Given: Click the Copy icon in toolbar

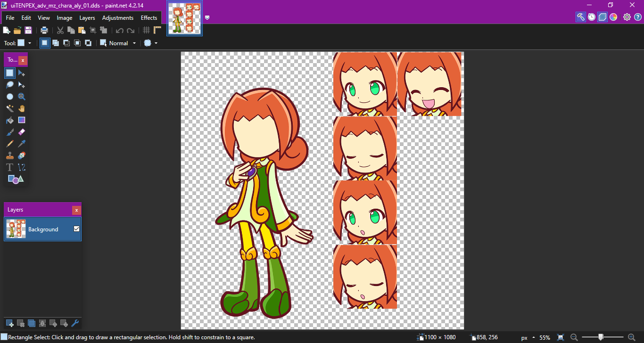Looking at the screenshot, I should click(71, 30).
